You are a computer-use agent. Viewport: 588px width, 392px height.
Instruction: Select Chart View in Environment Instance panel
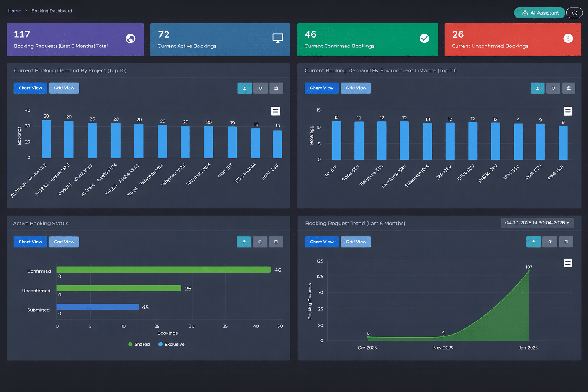(322, 88)
